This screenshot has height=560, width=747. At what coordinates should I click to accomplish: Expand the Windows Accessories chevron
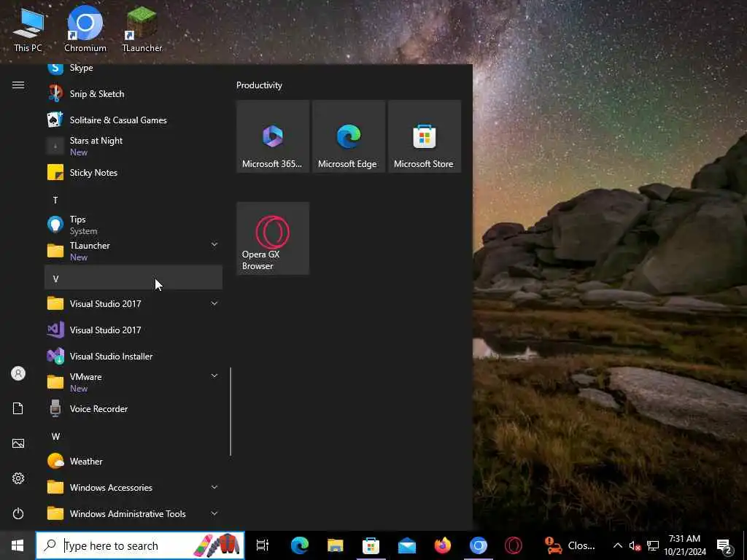(214, 487)
